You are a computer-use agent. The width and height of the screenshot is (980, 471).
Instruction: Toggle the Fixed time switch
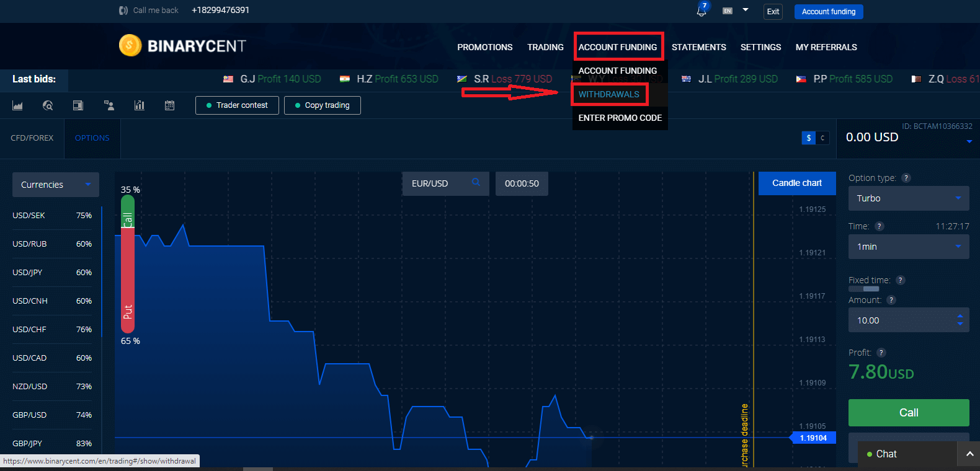[x=864, y=289]
